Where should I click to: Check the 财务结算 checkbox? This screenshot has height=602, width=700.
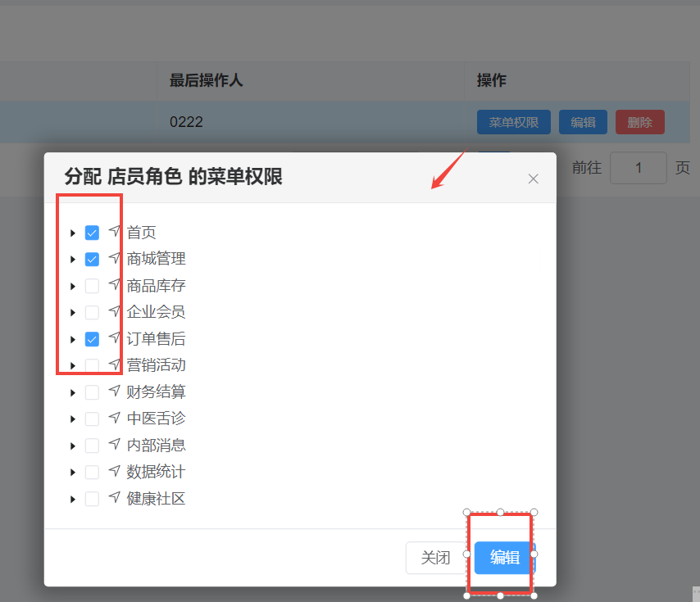[x=92, y=392]
